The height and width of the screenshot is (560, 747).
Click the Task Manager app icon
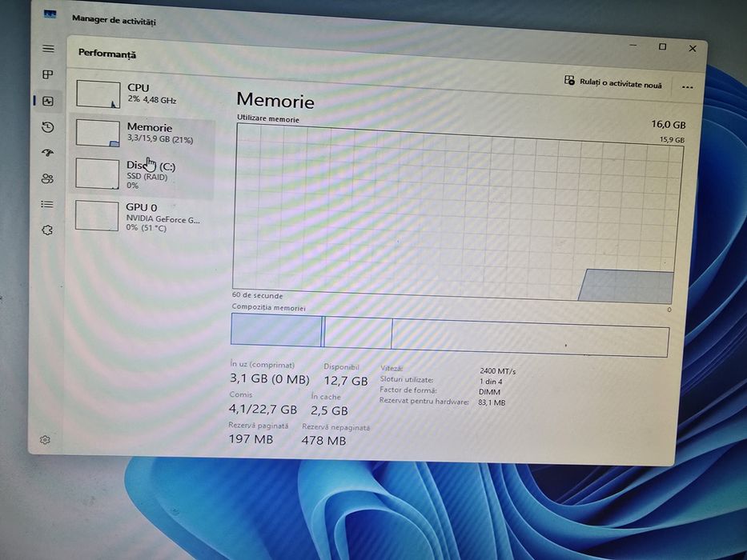50,14
